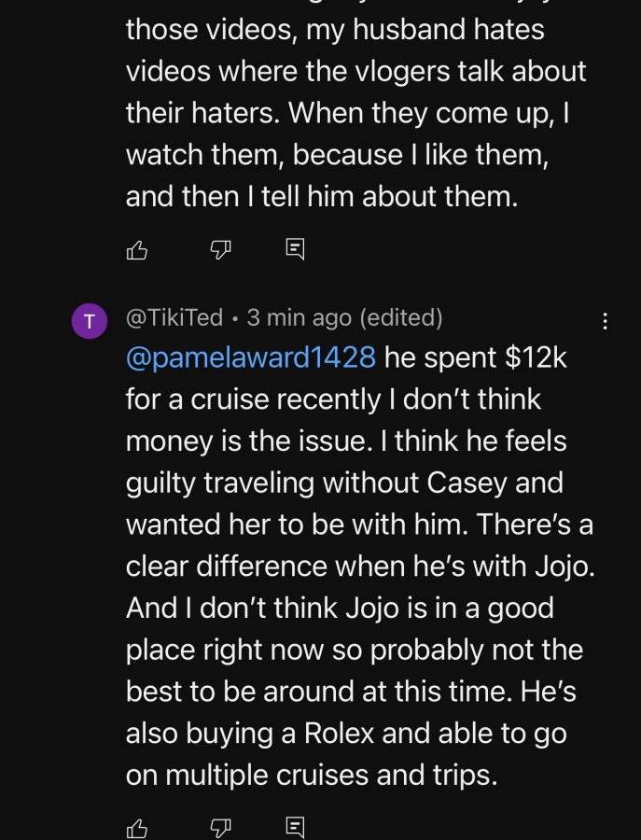Like TikiTed's comment about the cruise
The height and width of the screenshot is (840, 641).
click(136, 828)
